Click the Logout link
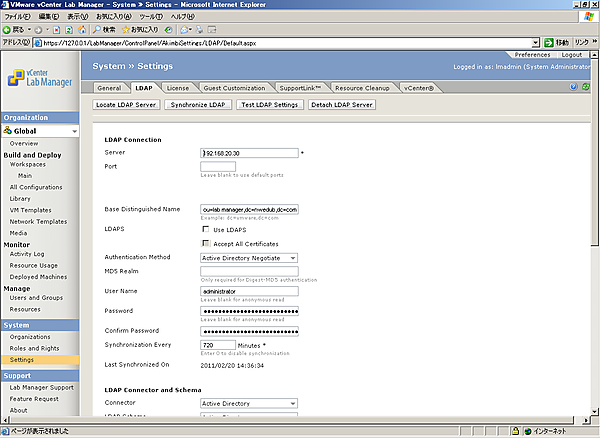 (x=572, y=54)
